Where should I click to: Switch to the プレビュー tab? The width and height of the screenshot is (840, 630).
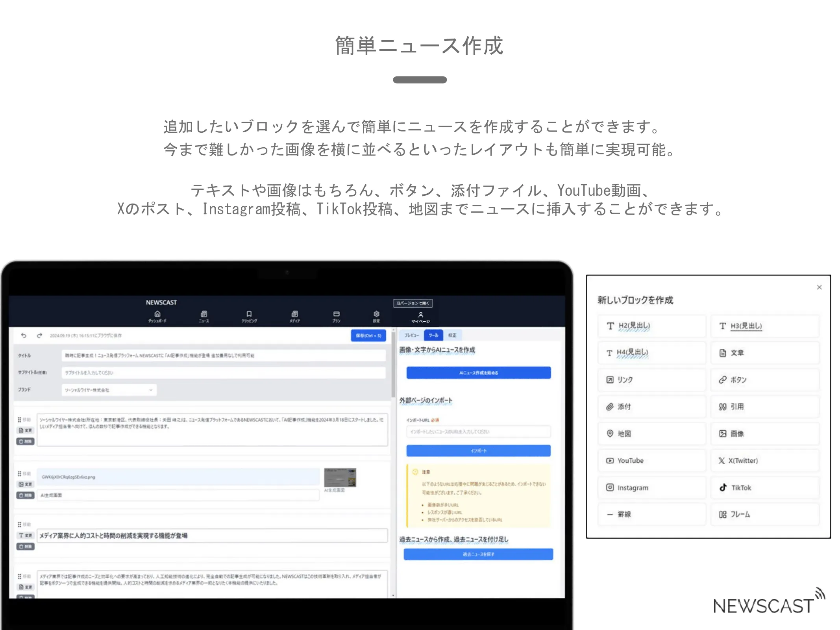pyautogui.click(x=412, y=335)
